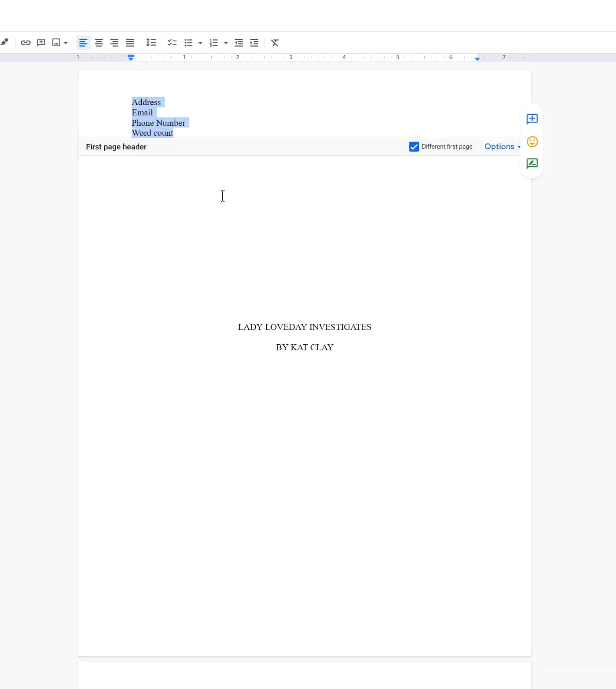The width and height of the screenshot is (616, 689).
Task: Apply center alignment
Action: tap(99, 43)
